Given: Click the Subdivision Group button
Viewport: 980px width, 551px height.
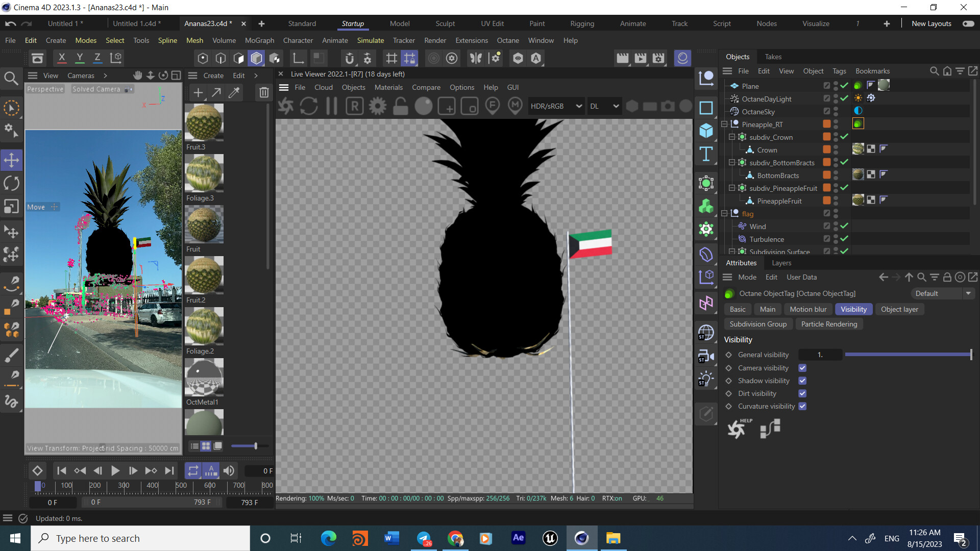Looking at the screenshot, I should 757,324.
